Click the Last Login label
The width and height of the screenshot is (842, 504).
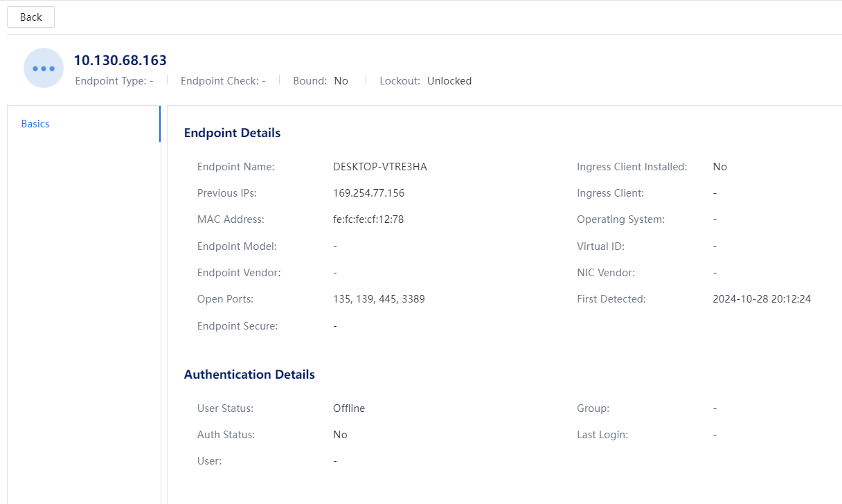pos(602,435)
